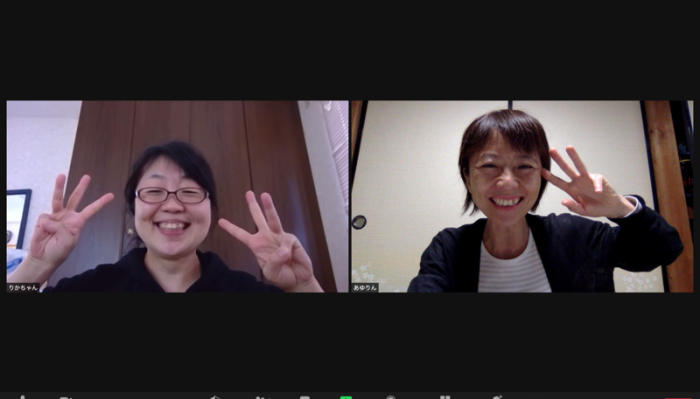The image size is (700, 399).
Task: Select the あゆりん video tile
Action: pos(522,196)
